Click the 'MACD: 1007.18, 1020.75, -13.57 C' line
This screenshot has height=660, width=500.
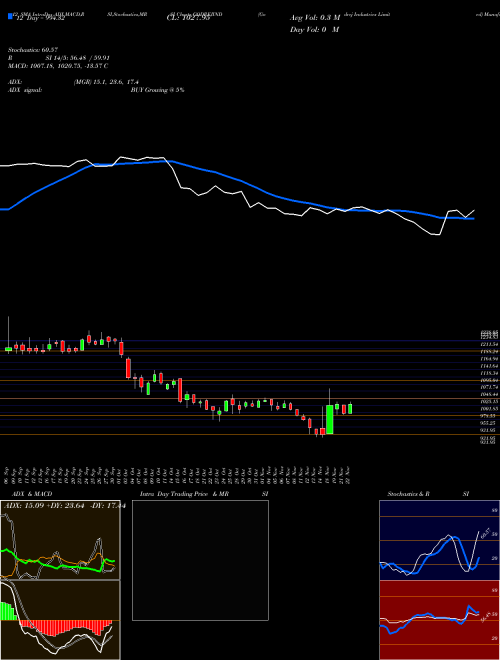tap(58, 66)
